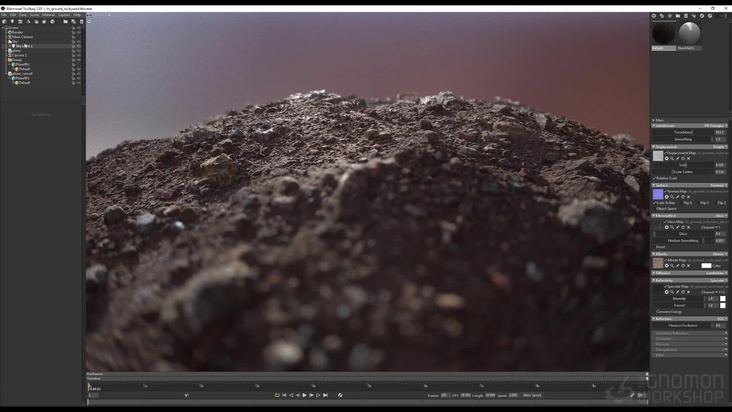Open material from folder icon
Screen dimensions: 732x412
point(678,16)
